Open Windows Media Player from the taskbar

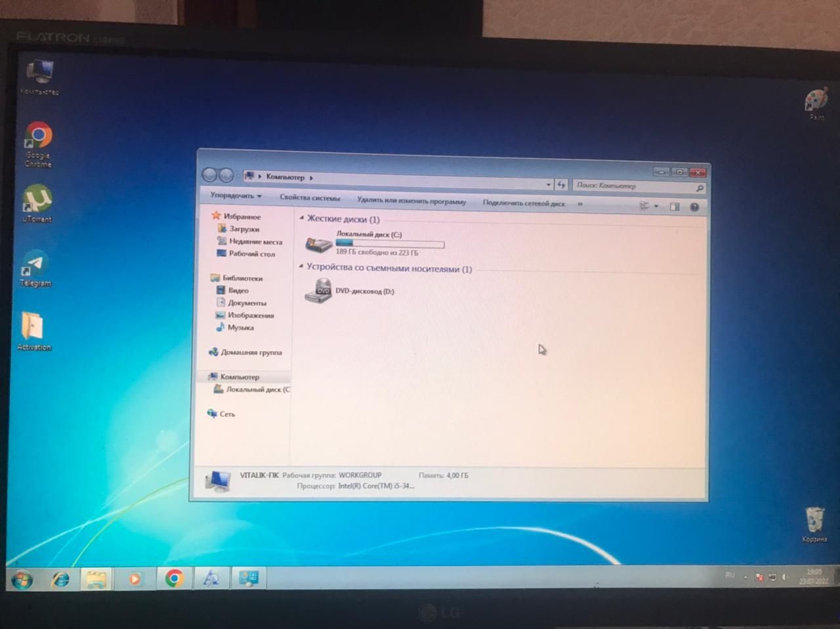tap(135, 578)
